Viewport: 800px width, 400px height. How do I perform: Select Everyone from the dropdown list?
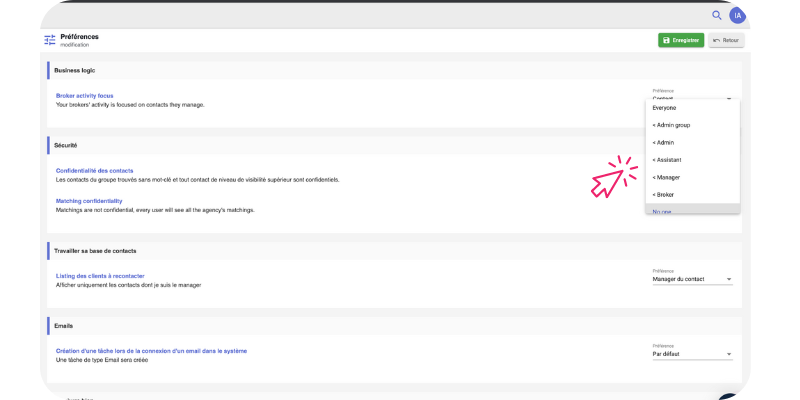(664, 107)
